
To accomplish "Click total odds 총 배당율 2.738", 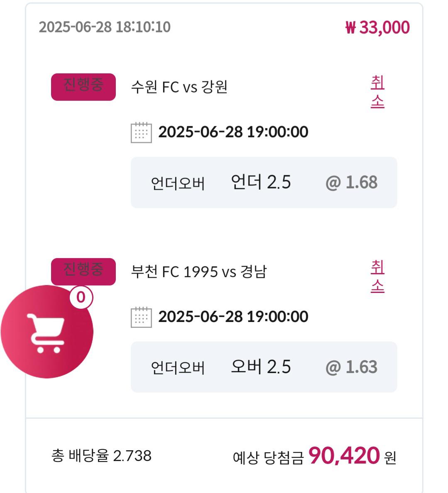I will coord(101,456).
